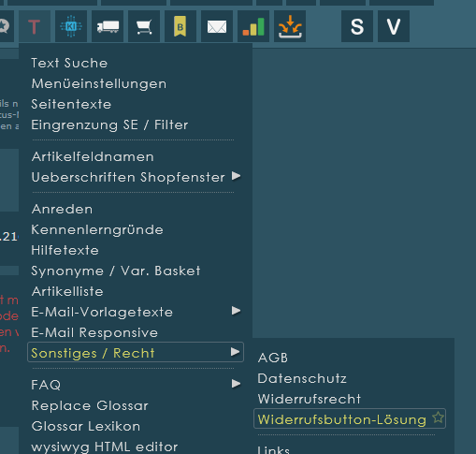This screenshot has width=476, height=454.
Task: Select Text Suche menu entry
Action: tap(69, 63)
